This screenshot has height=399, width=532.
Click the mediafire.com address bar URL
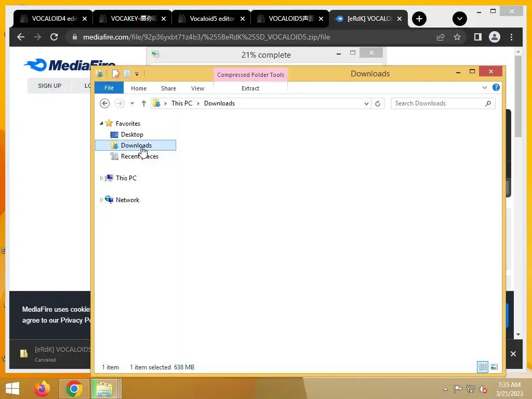[x=206, y=37]
